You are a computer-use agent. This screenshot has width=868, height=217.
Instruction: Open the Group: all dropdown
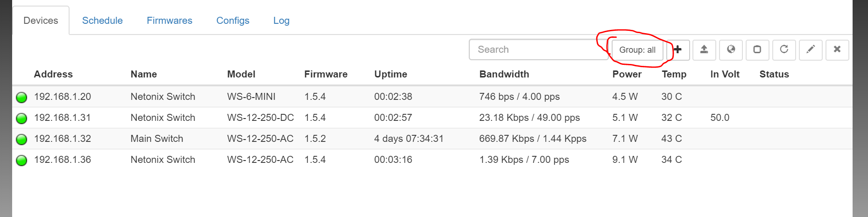click(x=637, y=50)
